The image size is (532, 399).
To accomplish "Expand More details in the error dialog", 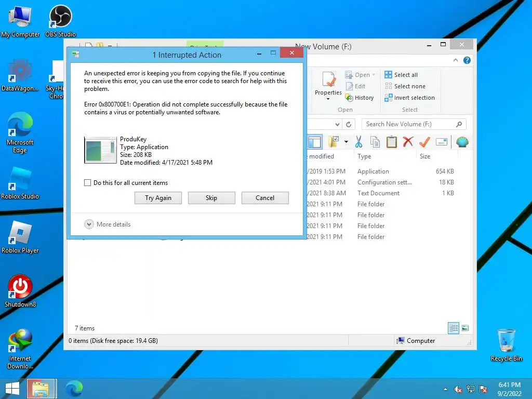I will click(108, 224).
